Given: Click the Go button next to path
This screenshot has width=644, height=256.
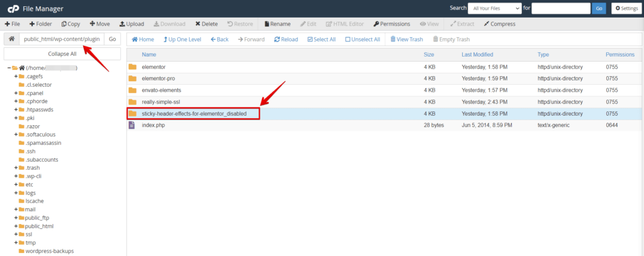Looking at the screenshot, I should (x=113, y=39).
